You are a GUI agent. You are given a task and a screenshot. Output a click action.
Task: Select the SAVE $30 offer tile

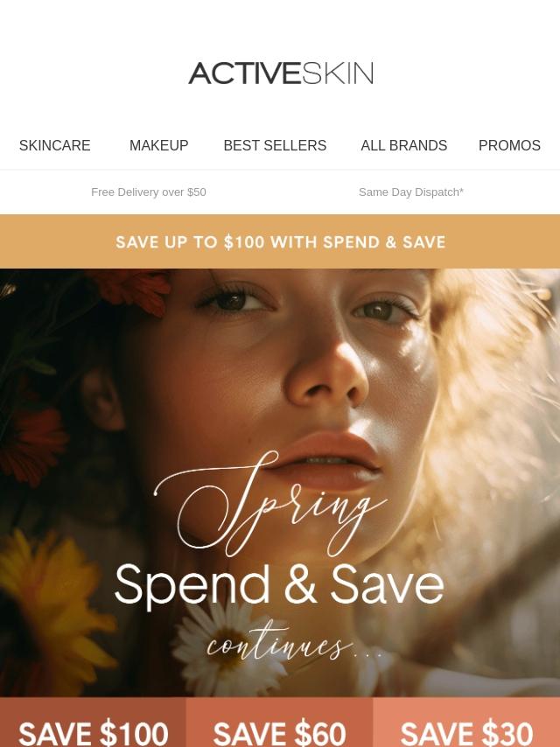[466, 723]
